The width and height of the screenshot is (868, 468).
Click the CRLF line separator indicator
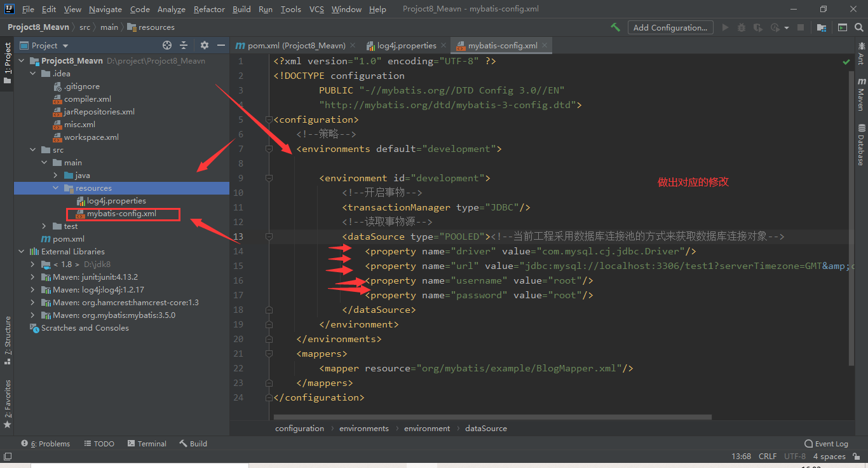pyautogui.click(x=768, y=456)
